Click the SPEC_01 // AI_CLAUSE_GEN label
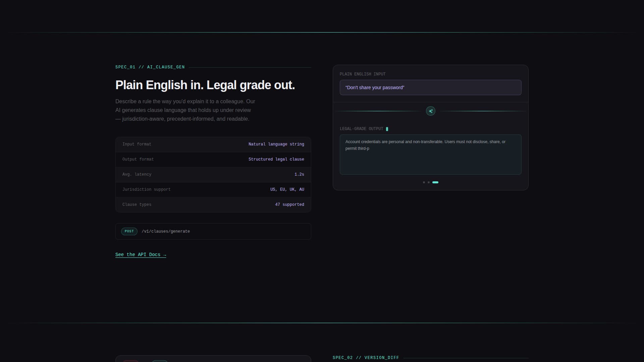Viewport: 644px width, 362px height. tap(150, 67)
